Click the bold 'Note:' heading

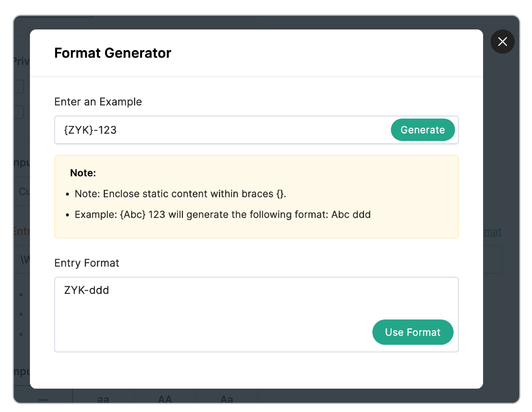pos(83,173)
